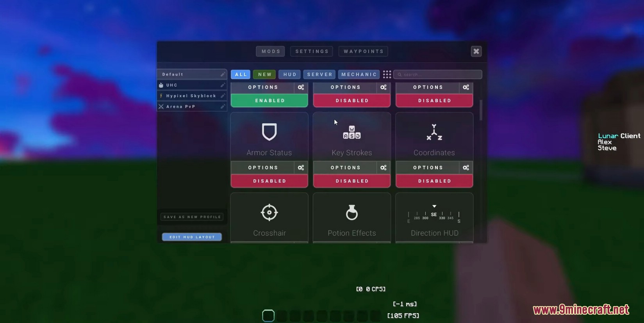Open Coordinates gear settings icon

466,167
